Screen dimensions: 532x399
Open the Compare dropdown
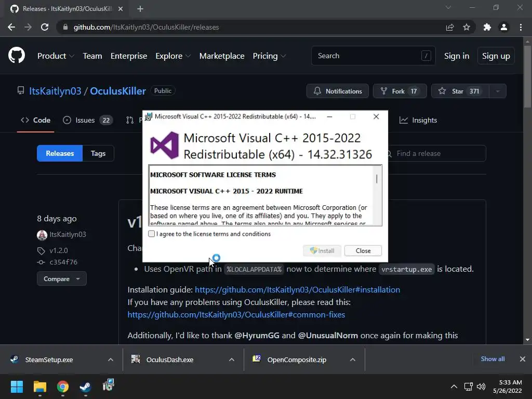click(x=62, y=279)
